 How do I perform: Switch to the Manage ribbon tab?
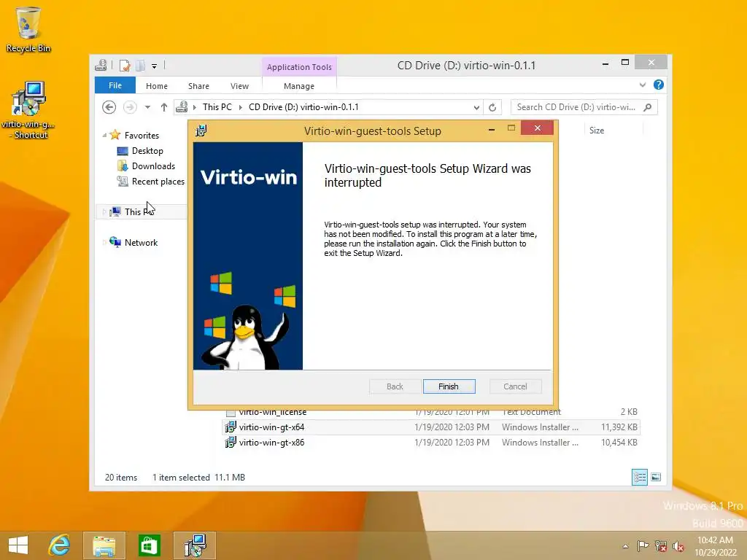pyautogui.click(x=299, y=86)
